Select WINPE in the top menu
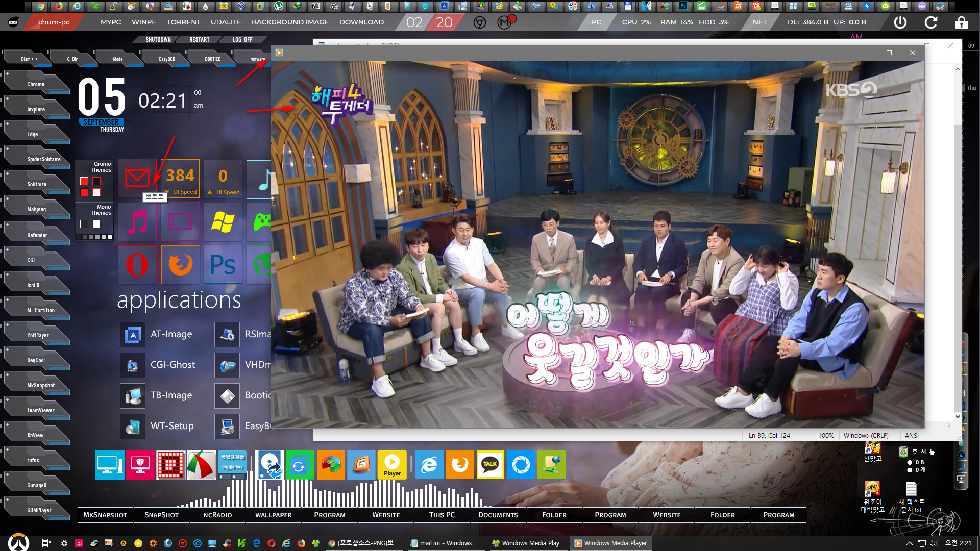 [x=144, y=22]
